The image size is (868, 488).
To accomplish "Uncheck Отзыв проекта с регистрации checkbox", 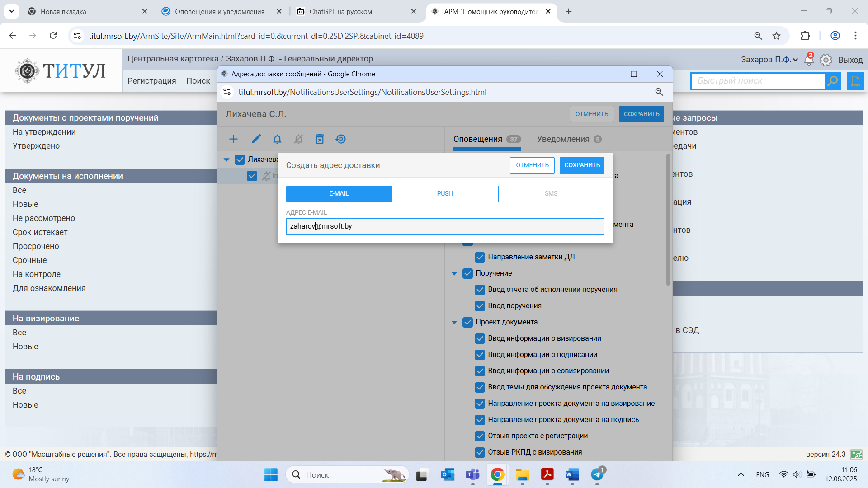I will [480, 436].
